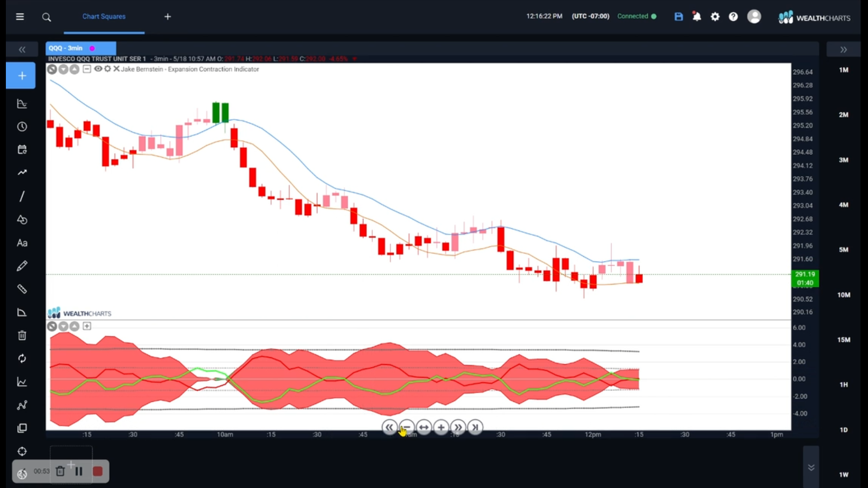Select the 1H timeframe
Image resolution: width=868 pixels, height=488 pixels.
click(x=844, y=385)
